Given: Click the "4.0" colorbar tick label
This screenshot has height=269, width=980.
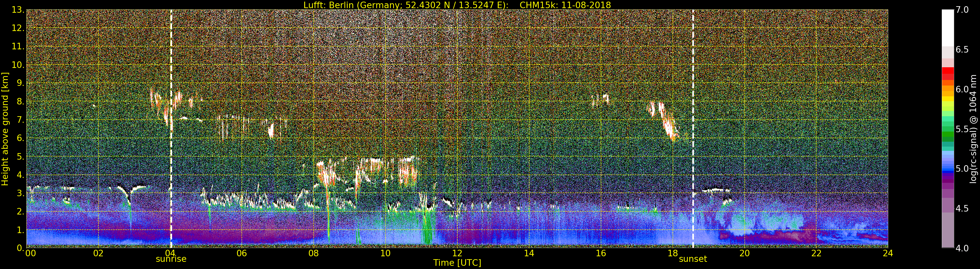Looking at the screenshot, I should tap(962, 248).
